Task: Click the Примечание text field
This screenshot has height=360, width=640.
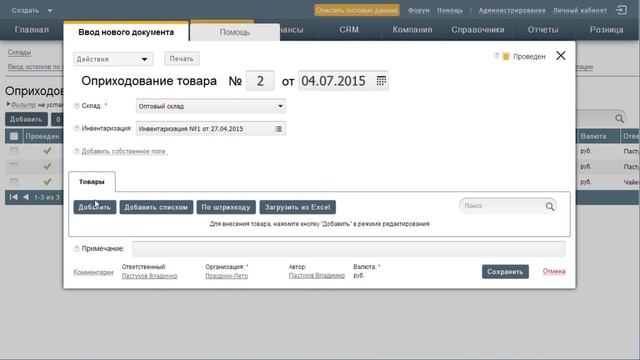Action: click(x=349, y=249)
